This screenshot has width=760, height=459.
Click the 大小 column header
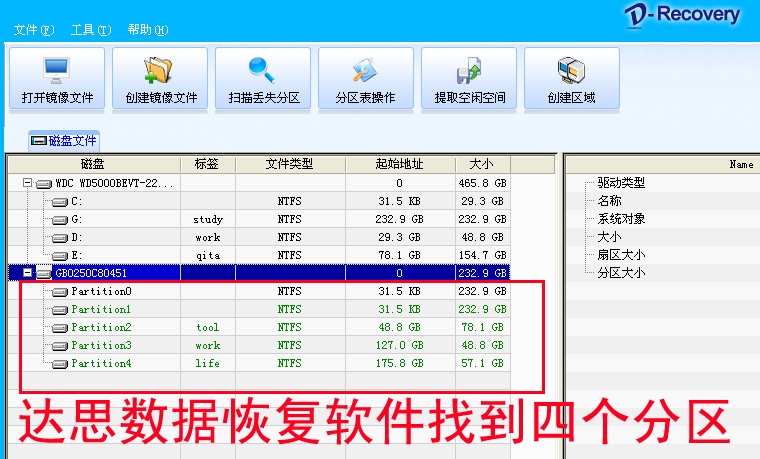[x=483, y=164]
